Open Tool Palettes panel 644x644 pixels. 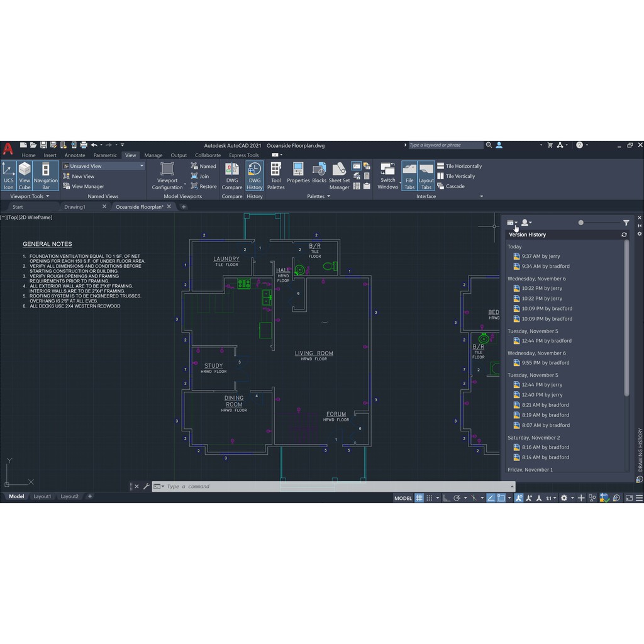coord(275,175)
